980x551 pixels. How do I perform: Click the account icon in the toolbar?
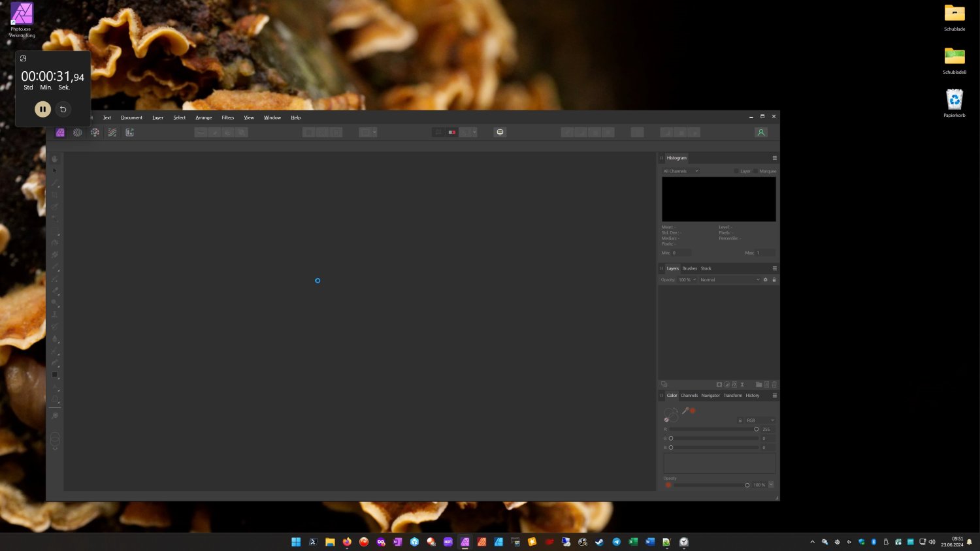pyautogui.click(x=760, y=133)
